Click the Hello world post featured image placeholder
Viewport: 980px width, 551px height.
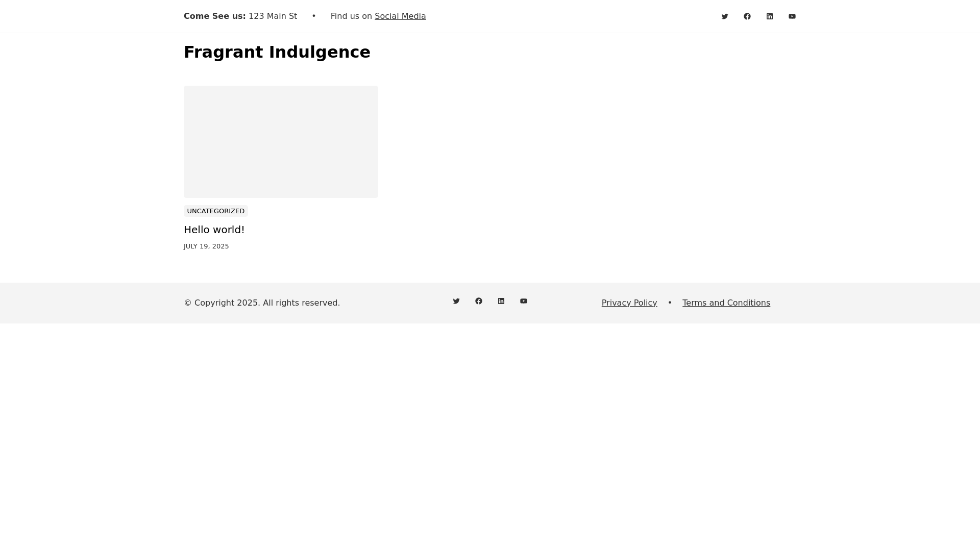tap(281, 142)
